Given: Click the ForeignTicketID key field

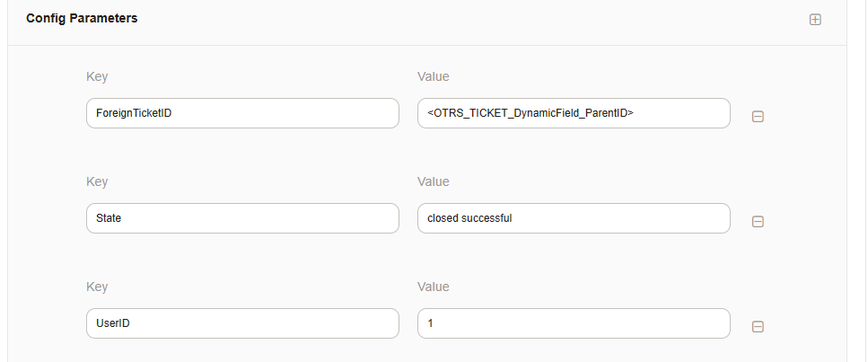Looking at the screenshot, I should (x=242, y=113).
